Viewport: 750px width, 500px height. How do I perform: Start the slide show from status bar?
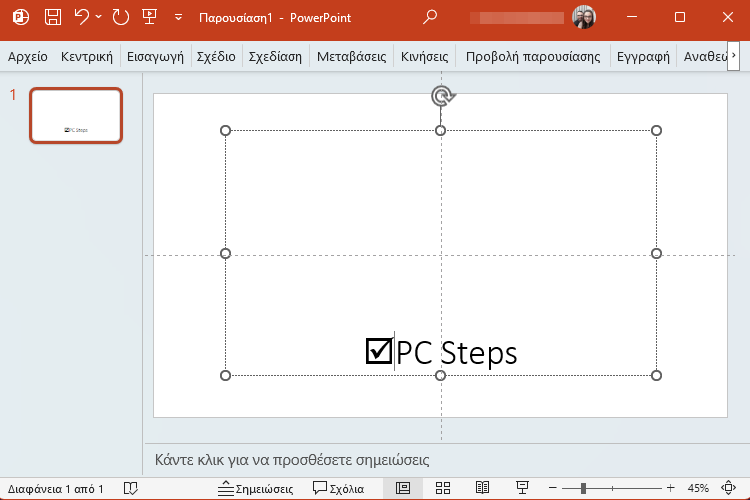522,488
